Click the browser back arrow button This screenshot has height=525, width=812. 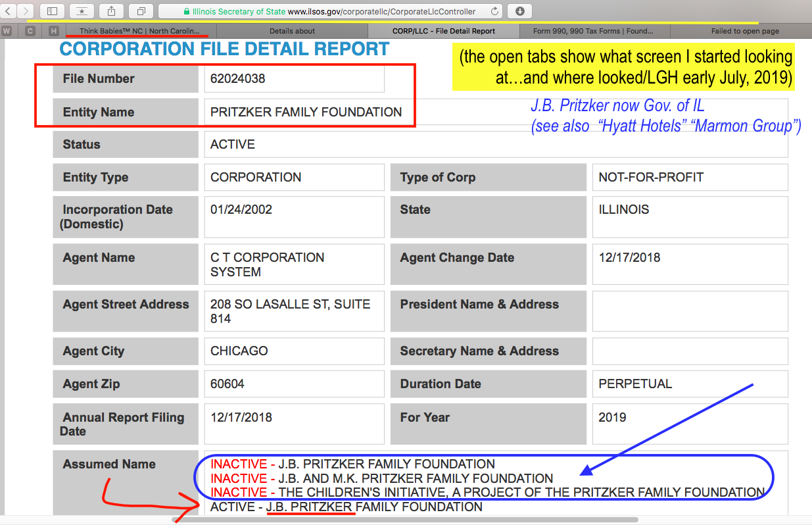8,11
